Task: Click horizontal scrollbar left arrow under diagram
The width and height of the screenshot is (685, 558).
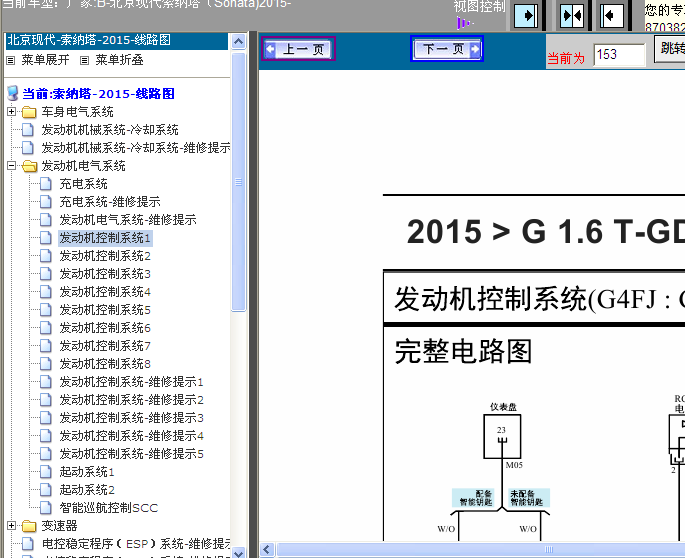Action: click(x=267, y=550)
